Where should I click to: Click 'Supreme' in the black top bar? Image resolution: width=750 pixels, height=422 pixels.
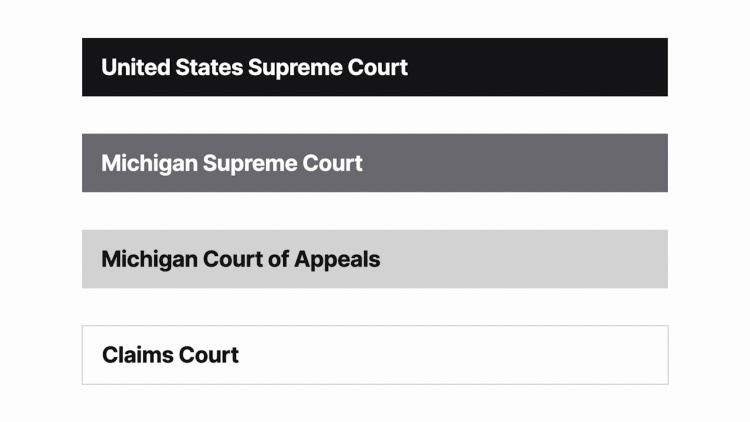(295, 68)
